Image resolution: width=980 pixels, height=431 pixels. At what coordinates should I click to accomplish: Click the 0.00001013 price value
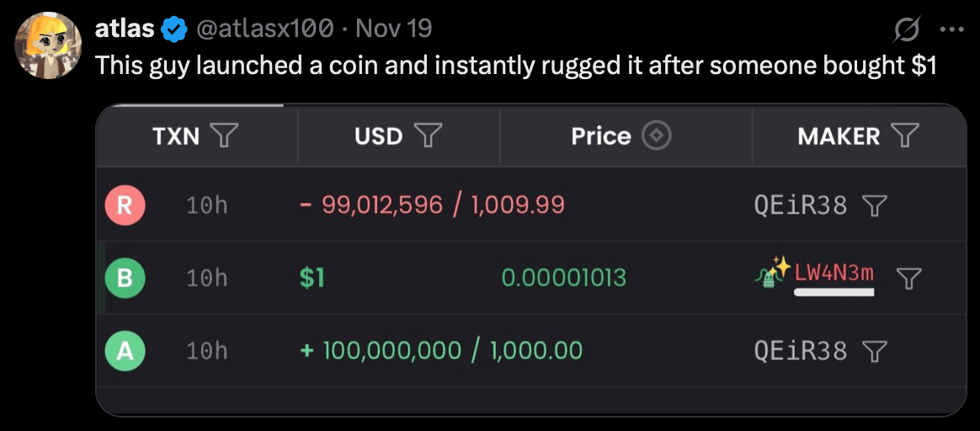point(563,278)
